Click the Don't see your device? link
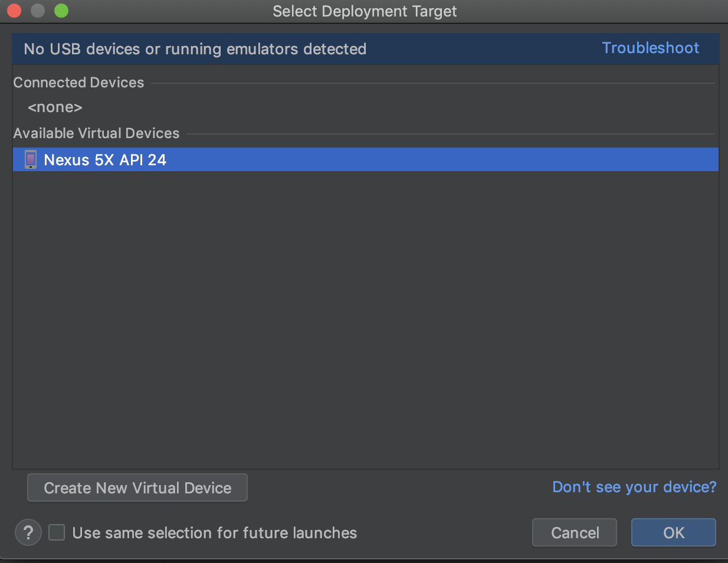 [x=634, y=487]
